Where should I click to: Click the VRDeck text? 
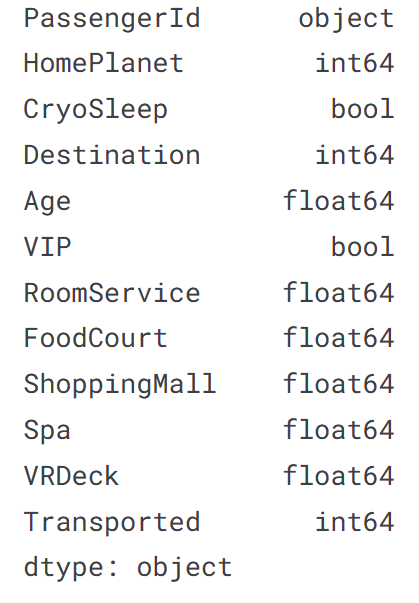point(71,476)
